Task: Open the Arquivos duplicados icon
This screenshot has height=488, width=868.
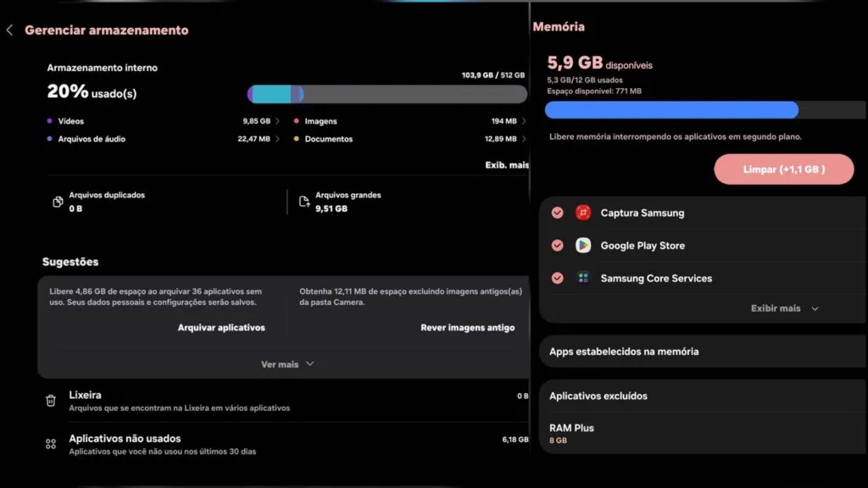Action: click(x=58, y=202)
